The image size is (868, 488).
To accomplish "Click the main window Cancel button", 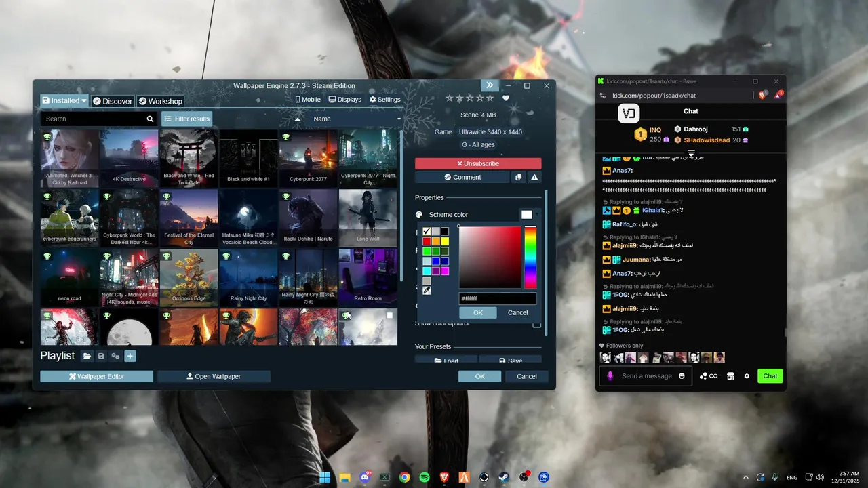I will click(x=527, y=376).
